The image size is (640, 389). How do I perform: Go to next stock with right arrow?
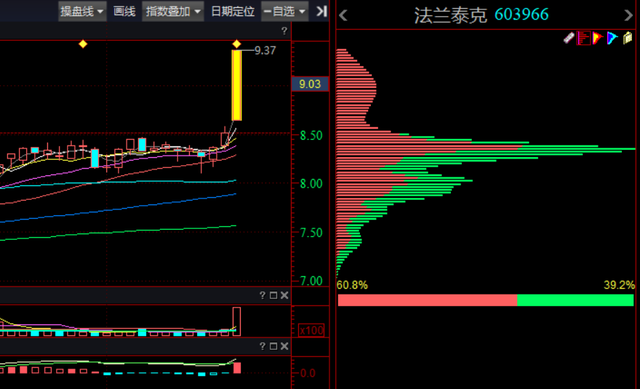628,16
